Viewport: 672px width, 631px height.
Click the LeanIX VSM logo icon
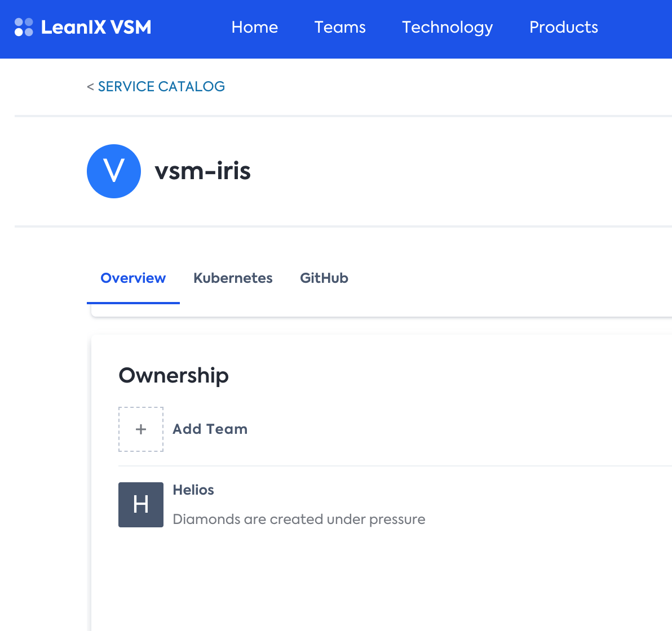point(24,28)
